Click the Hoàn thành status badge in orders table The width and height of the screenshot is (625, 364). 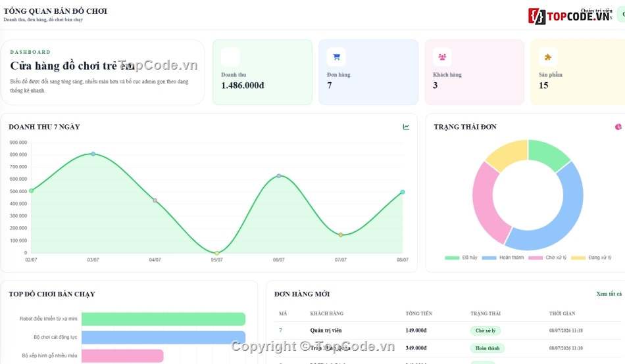tap(488, 348)
